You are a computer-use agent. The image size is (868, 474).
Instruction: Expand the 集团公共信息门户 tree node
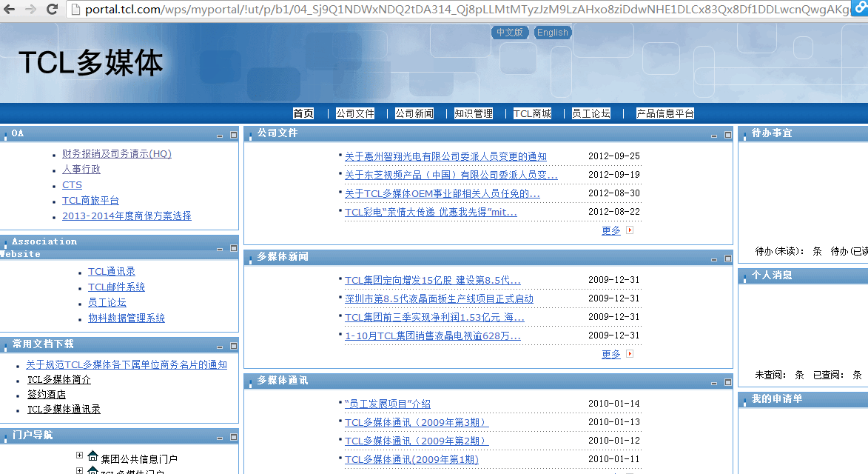[x=80, y=455]
